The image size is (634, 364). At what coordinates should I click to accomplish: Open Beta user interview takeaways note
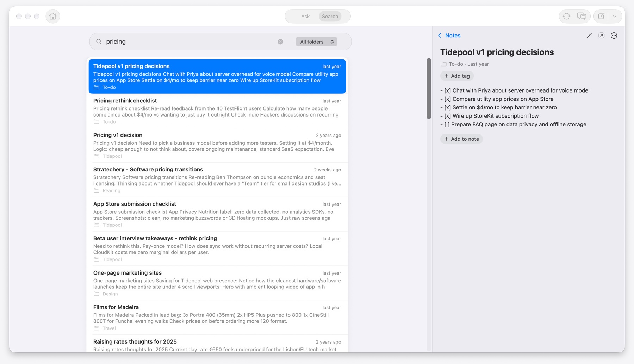point(217,249)
